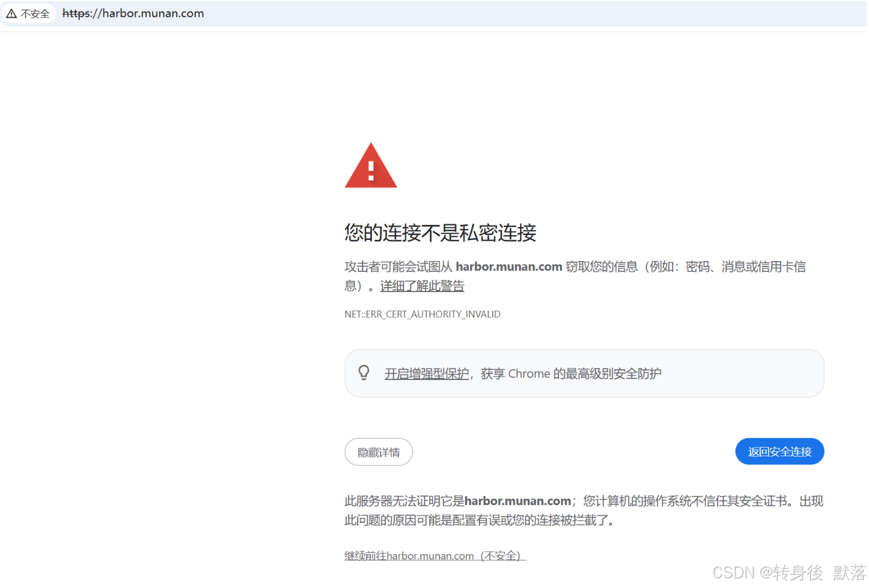This screenshot has height=588, width=869.
Task: Open the 详细了解此警告 link
Action: pyautogui.click(x=422, y=286)
